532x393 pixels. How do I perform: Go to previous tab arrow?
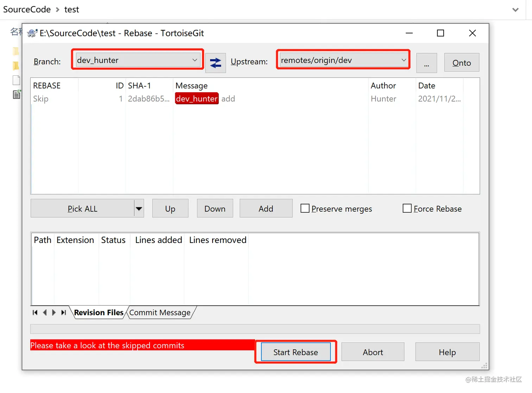click(45, 312)
